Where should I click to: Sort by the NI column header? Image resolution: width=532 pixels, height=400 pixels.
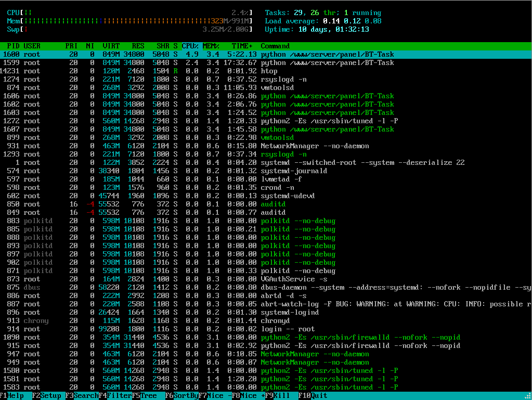pyautogui.click(x=90, y=46)
